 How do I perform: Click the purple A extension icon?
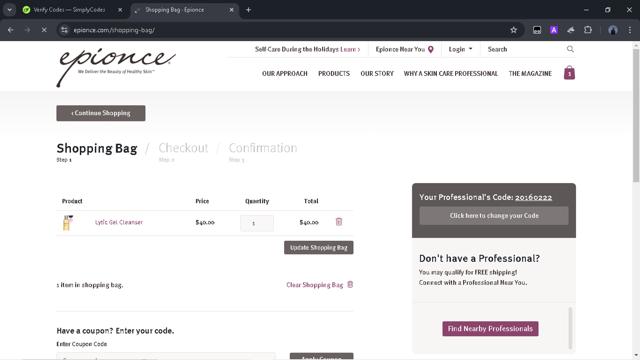554,30
